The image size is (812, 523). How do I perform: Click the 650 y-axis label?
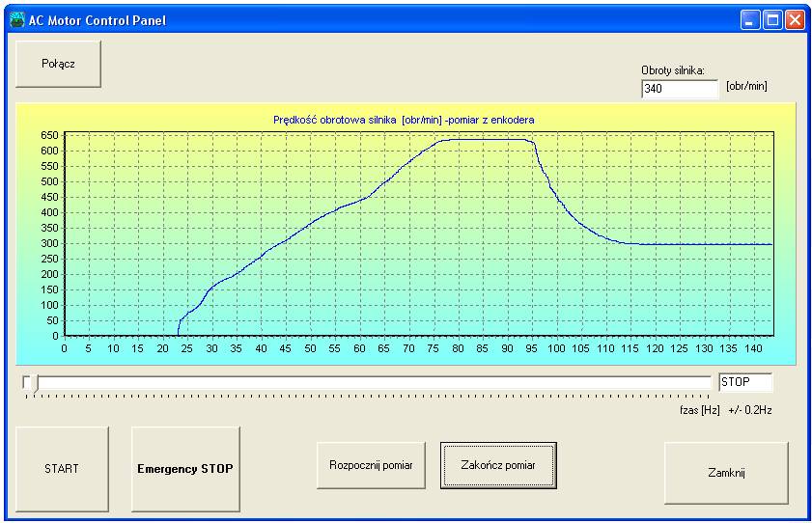pyautogui.click(x=49, y=135)
